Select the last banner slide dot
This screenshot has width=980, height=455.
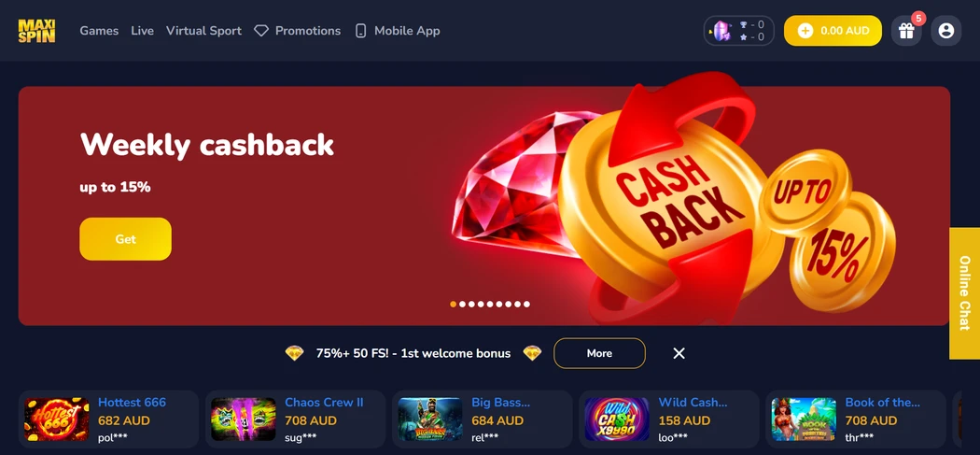(527, 305)
